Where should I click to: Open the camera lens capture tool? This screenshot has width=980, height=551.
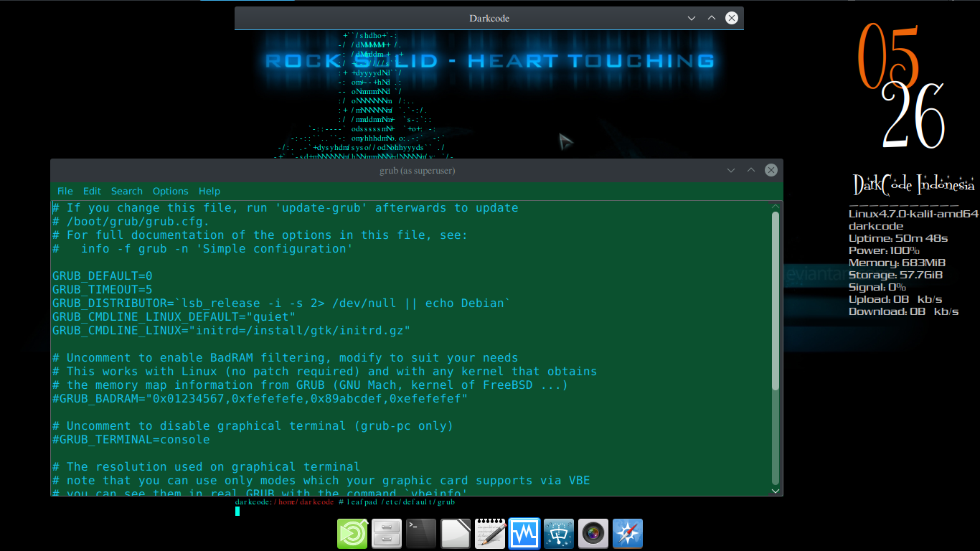pos(593,534)
